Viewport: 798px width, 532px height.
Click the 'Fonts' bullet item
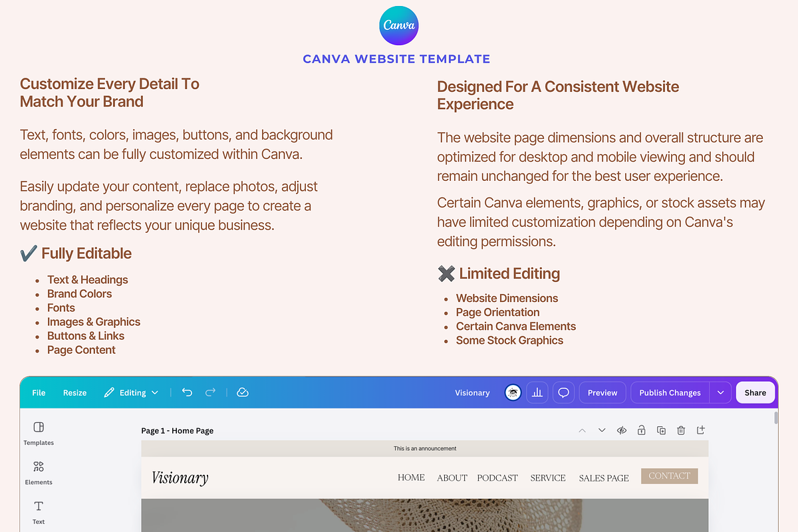[61, 307]
